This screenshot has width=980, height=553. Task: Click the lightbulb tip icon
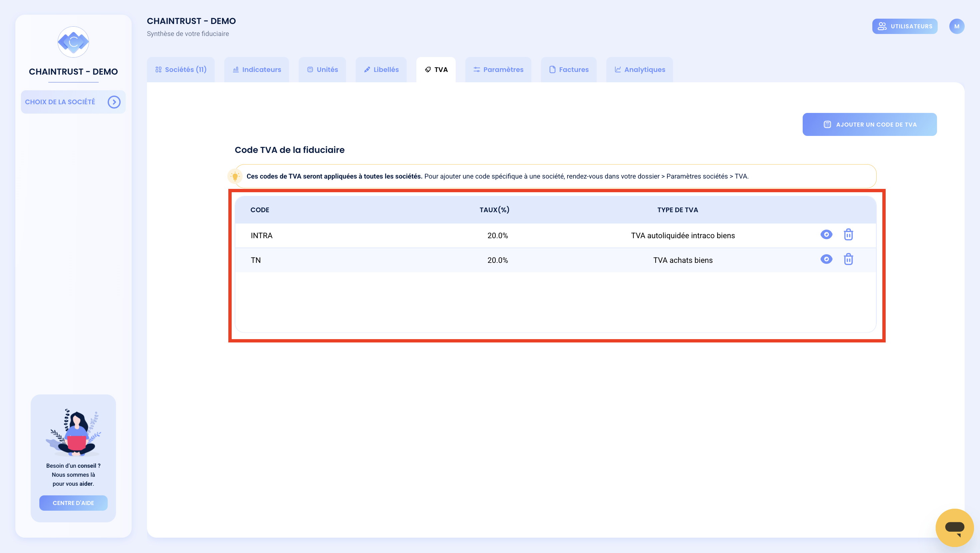[x=235, y=176]
